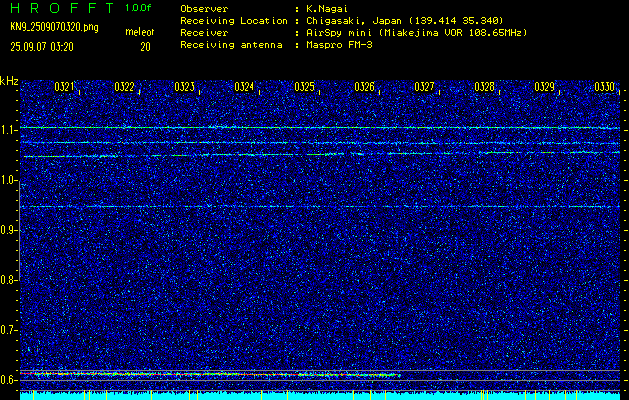Click the Observer field label
This screenshot has height=400, width=629.
(204, 9)
